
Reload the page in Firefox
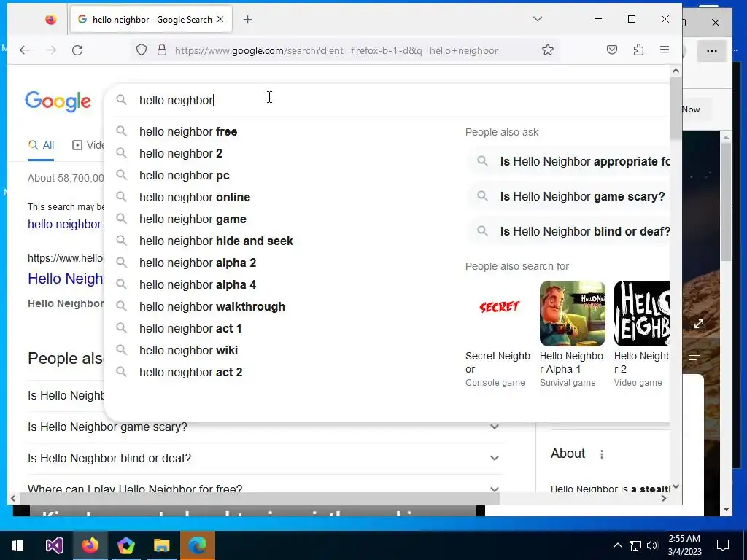[x=77, y=50]
